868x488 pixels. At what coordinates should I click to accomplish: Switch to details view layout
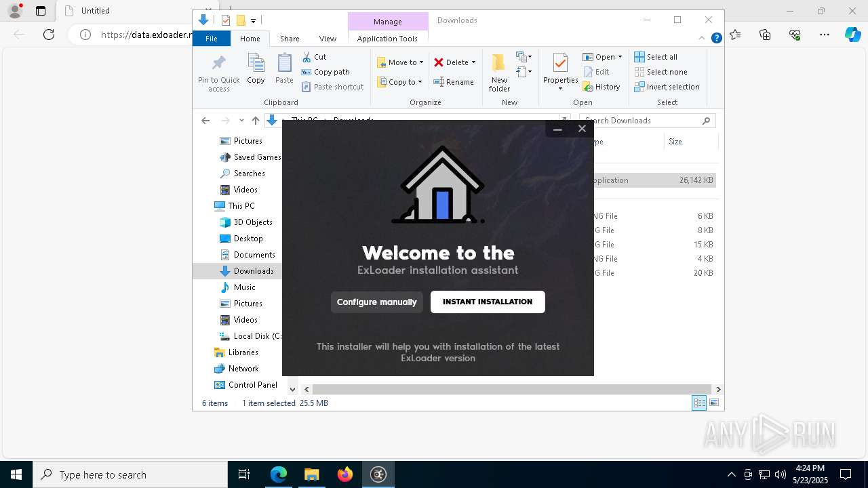[x=698, y=403]
